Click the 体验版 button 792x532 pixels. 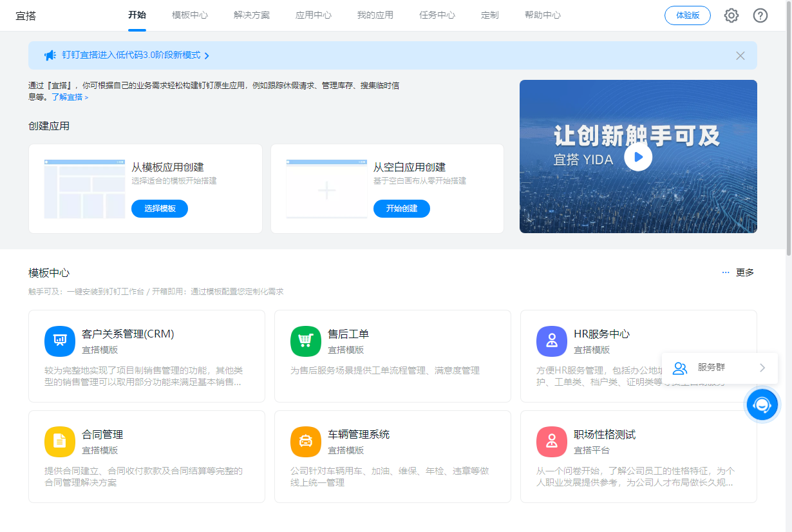click(688, 15)
